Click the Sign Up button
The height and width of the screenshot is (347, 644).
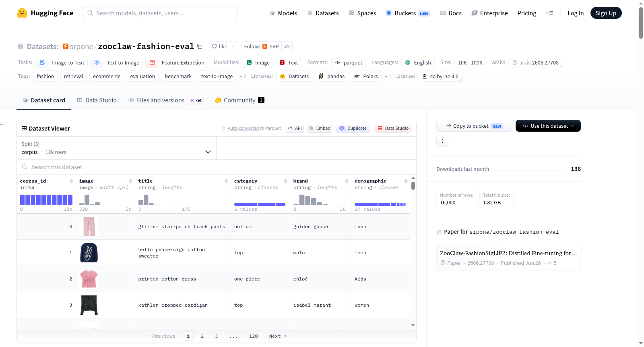click(x=606, y=13)
